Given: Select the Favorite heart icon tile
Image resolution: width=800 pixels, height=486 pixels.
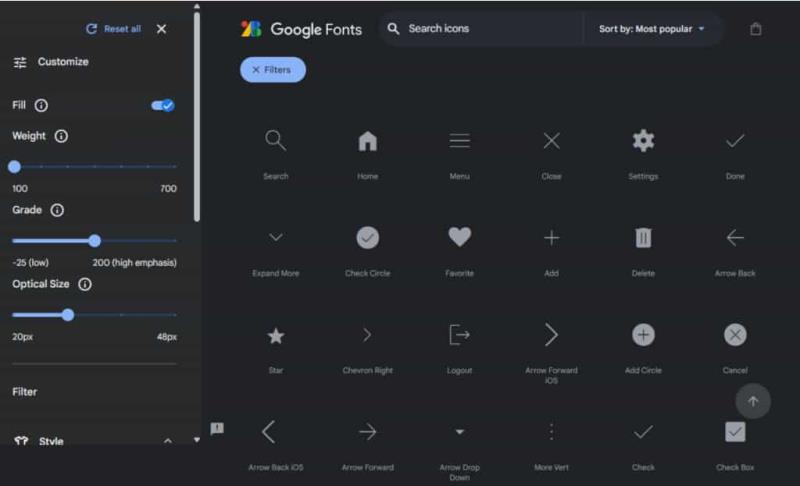Looking at the screenshot, I should pyautogui.click(x=459, y=250).
